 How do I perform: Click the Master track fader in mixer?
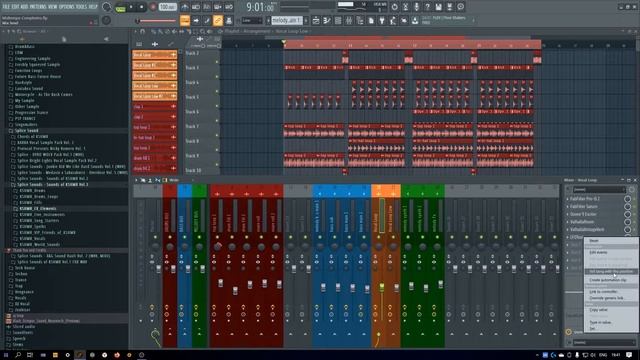159,269
